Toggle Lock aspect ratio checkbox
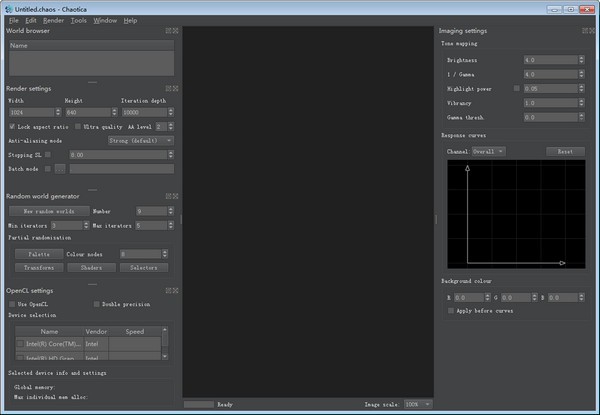The width and height of the screenshot is (600, 415). [x=12, y=127]
